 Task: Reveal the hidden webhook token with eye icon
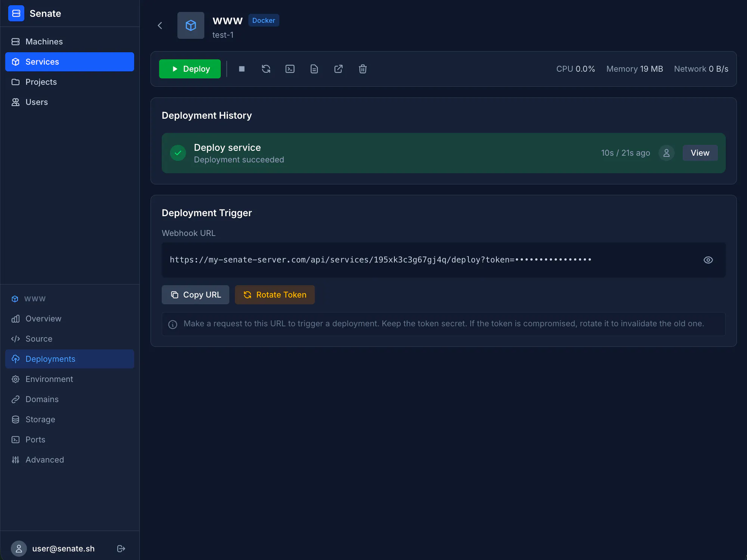tap(708, 260)
